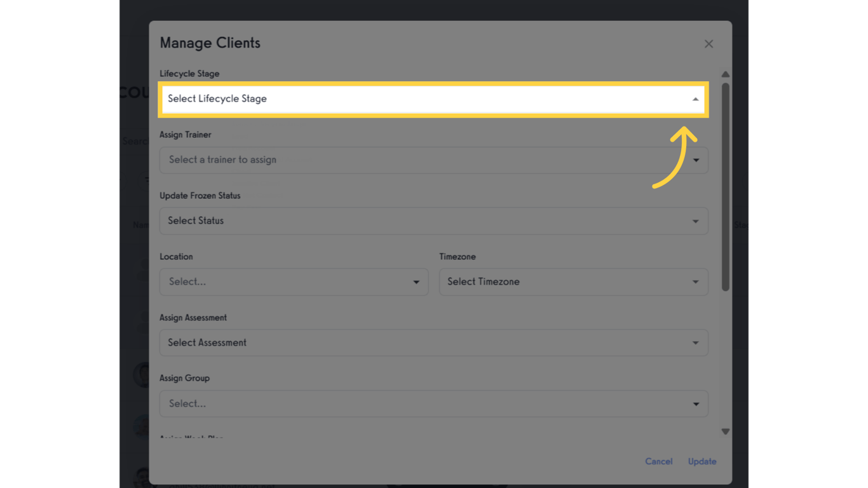
Task: Click the caret icon on Assign Trainer field
Action: (697, 160)
